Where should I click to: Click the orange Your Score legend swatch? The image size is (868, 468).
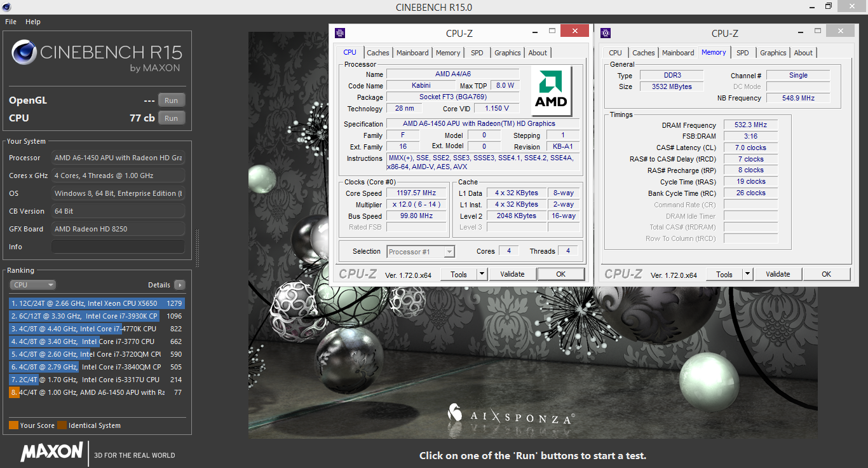(13, 425)
